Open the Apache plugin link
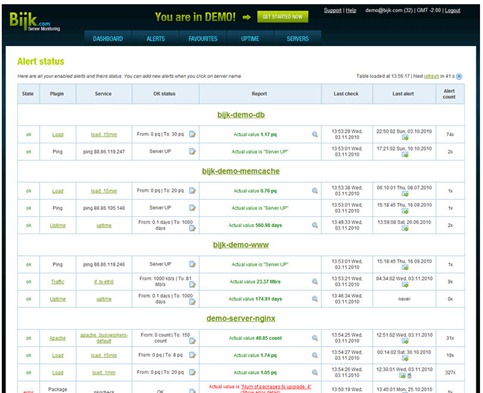483x393 pixels. coord(57,338)
